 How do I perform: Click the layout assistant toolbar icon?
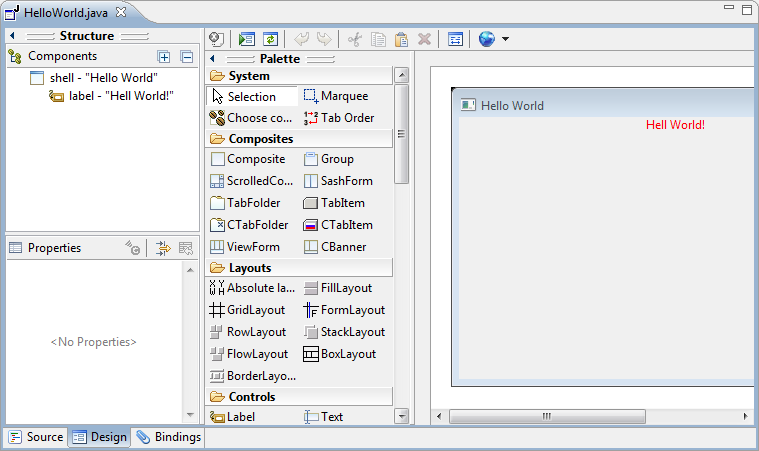455,39
